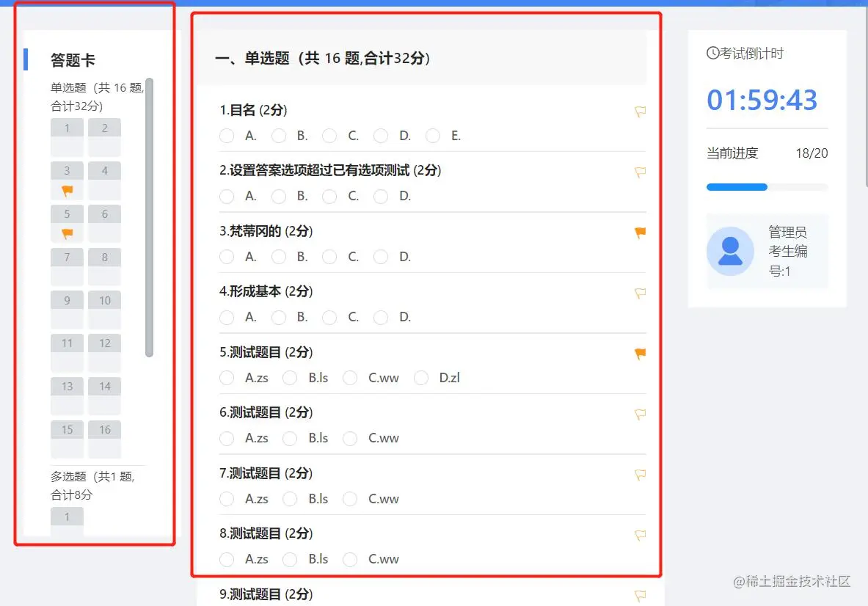Select C.ww for question 5
This screenshot has width=868, height=606.
click(x=350, y=377)
